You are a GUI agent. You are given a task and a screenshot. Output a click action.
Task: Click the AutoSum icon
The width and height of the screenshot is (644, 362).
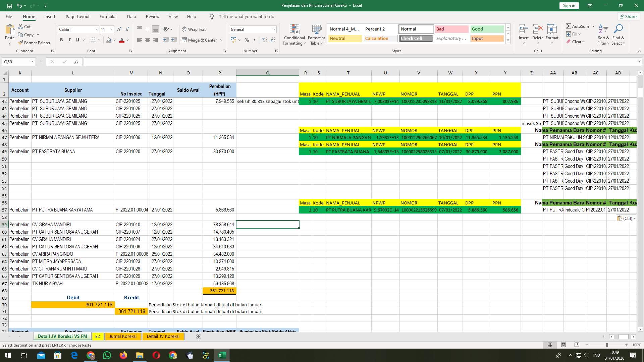(569, 26)
